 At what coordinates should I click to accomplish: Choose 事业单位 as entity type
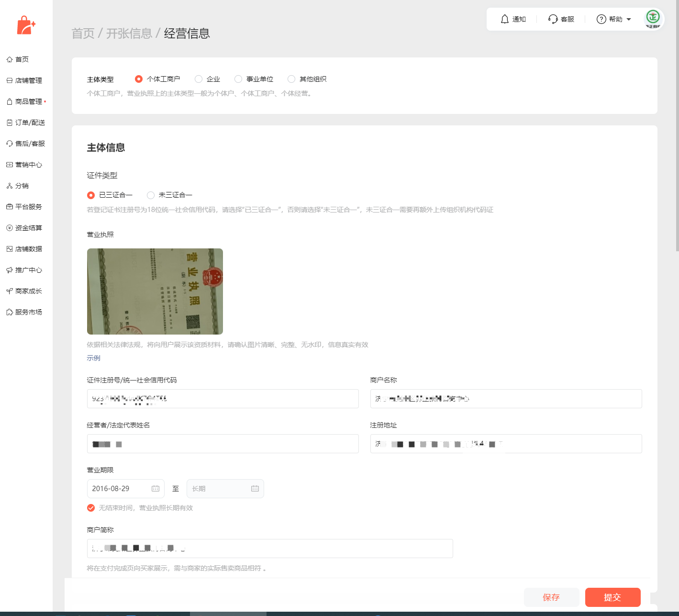[x=238, y=79]
